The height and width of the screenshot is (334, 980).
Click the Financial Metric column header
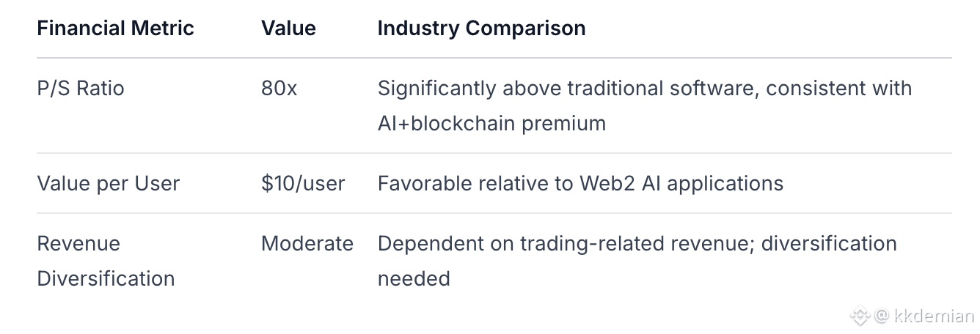[115, 29]
